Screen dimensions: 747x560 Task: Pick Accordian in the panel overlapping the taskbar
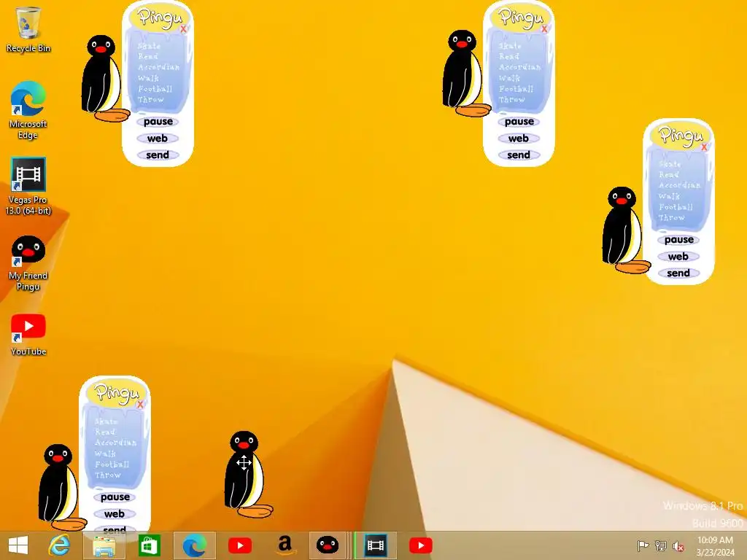click(115, 443)
